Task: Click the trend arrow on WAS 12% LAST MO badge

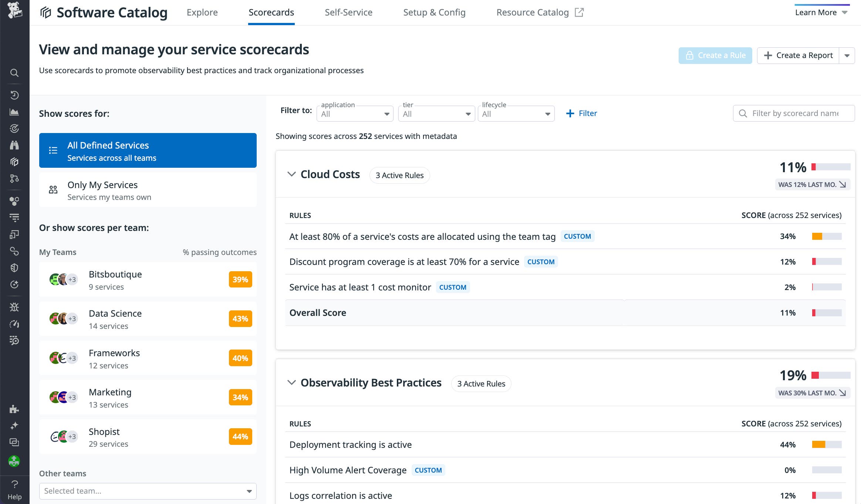Action: [843, 184]
